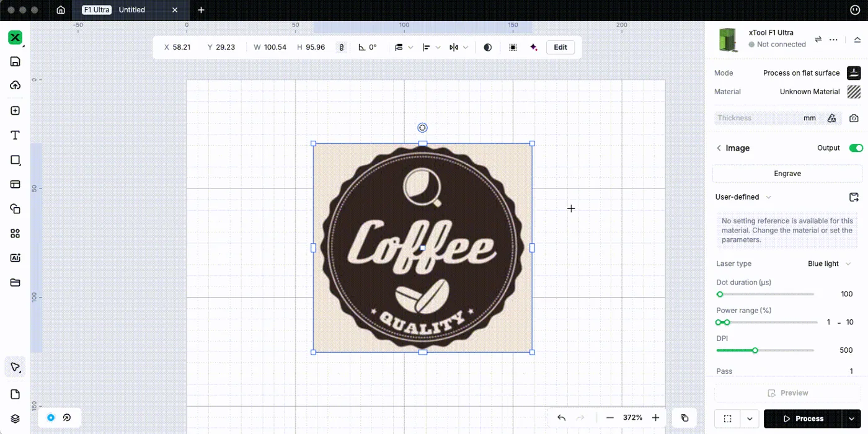Open the canvas page icon
The width and height of the screenshot is (868, 434).
(15, 394)
